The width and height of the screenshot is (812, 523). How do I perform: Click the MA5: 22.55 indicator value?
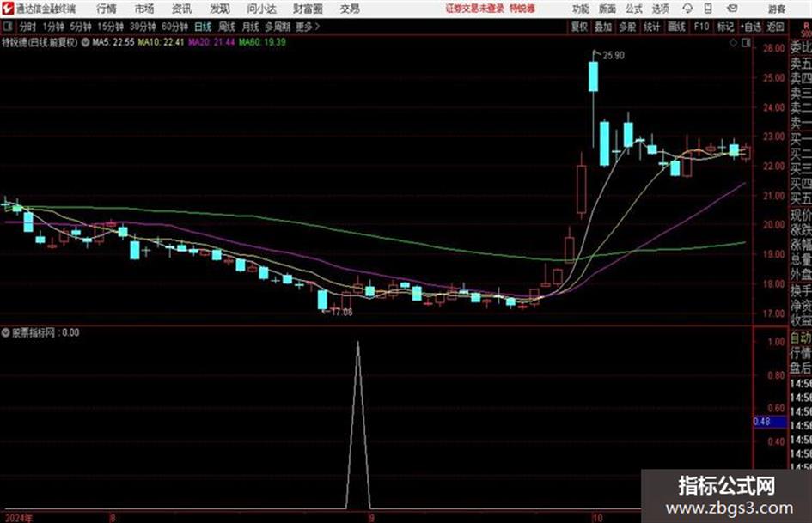point(113,42)
